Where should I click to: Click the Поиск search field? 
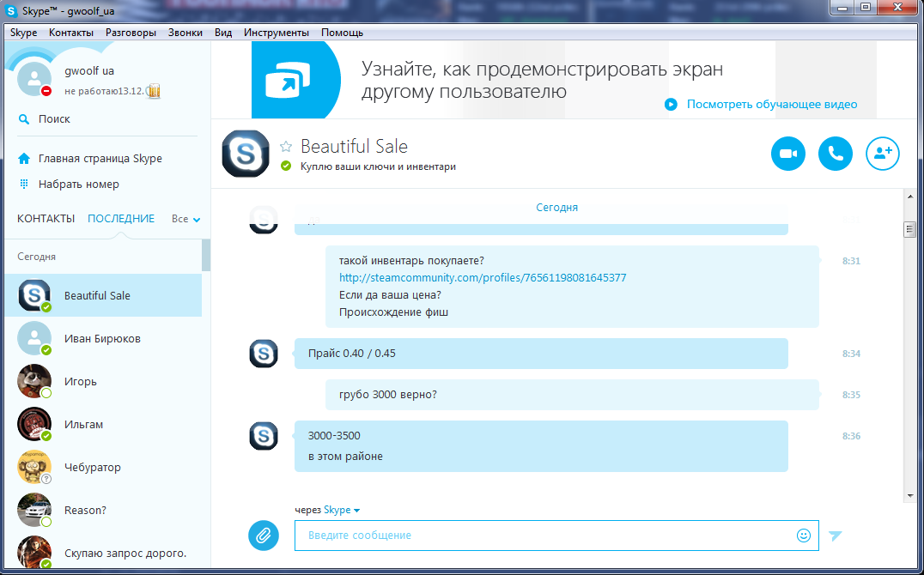tap(54, 119)
